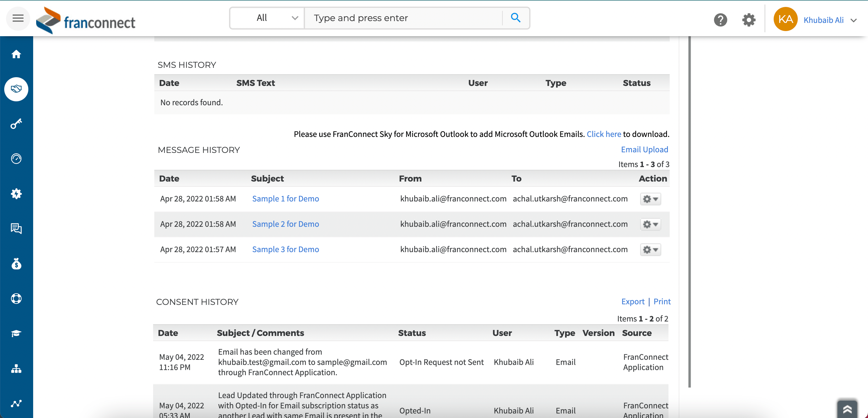Click 'Items 1 - 2 of 2' count
Viewport: 868px width, 418px height.
(643, 318)
